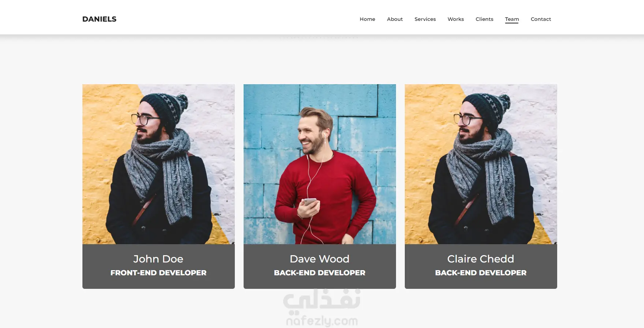The height and width of the screenshot is (328, 644).
Task: Select the Dave Wood name text
Action: tap(319, 259)
